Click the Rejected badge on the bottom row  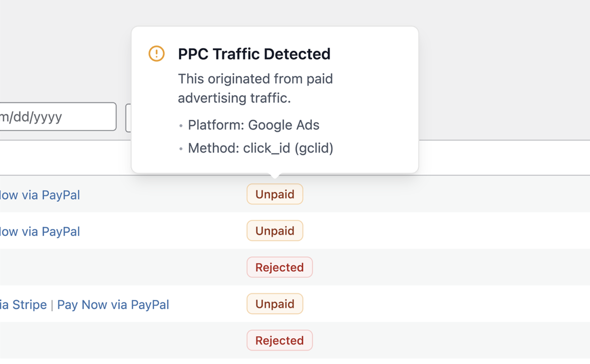pos(279,340)
